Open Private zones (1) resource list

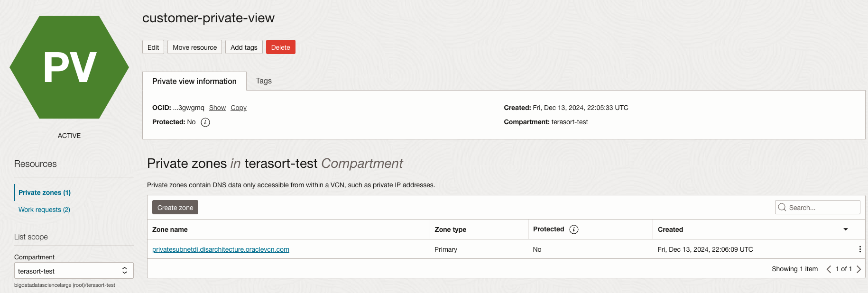click(45, 192)
